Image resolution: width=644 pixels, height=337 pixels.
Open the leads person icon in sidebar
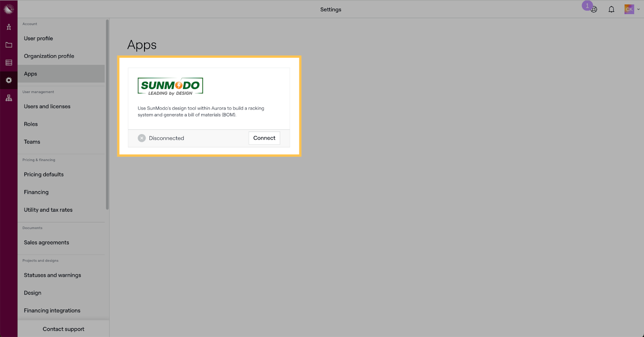click(x=9, y=27)
